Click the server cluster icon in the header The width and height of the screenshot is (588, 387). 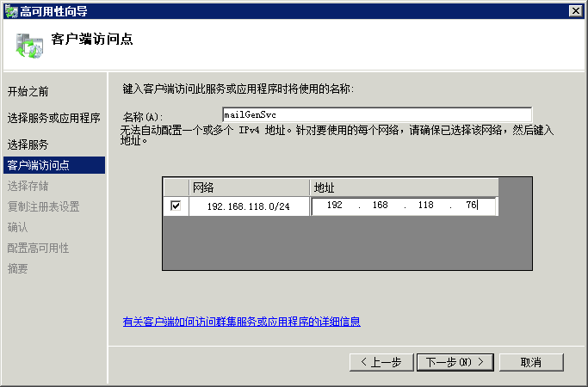tap(29, 46)
